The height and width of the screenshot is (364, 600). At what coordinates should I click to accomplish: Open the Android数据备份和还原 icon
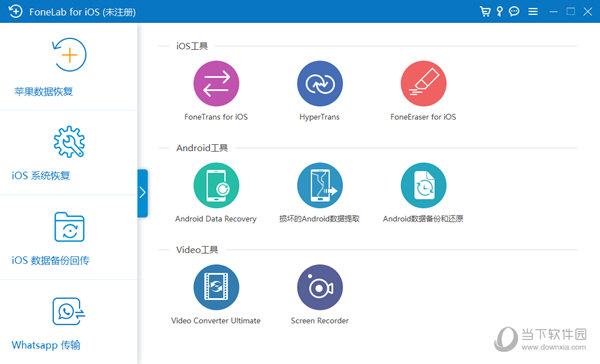pos(424,185)
